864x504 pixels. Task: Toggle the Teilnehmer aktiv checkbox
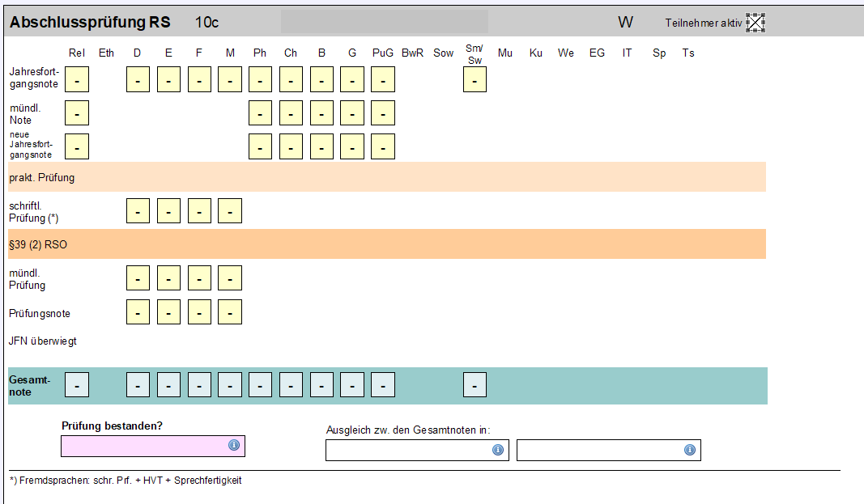click(x=755, y=23)
